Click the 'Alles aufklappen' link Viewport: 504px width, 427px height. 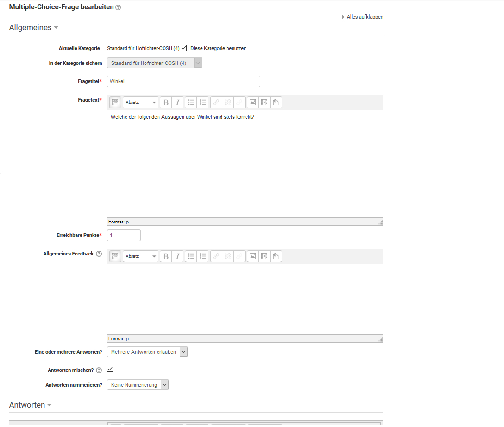point(365,17)
